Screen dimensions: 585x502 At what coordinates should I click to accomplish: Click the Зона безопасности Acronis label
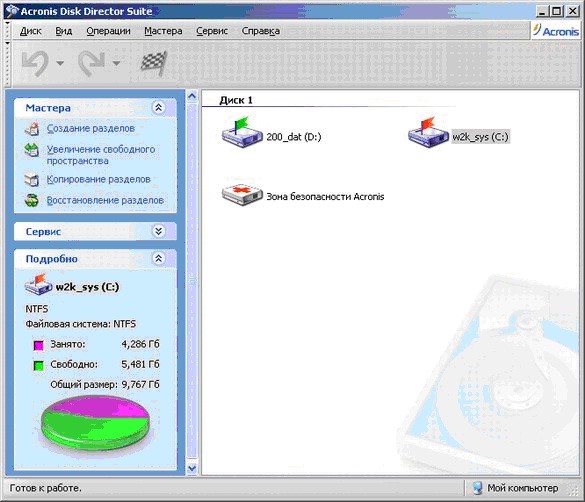point(325,197)
